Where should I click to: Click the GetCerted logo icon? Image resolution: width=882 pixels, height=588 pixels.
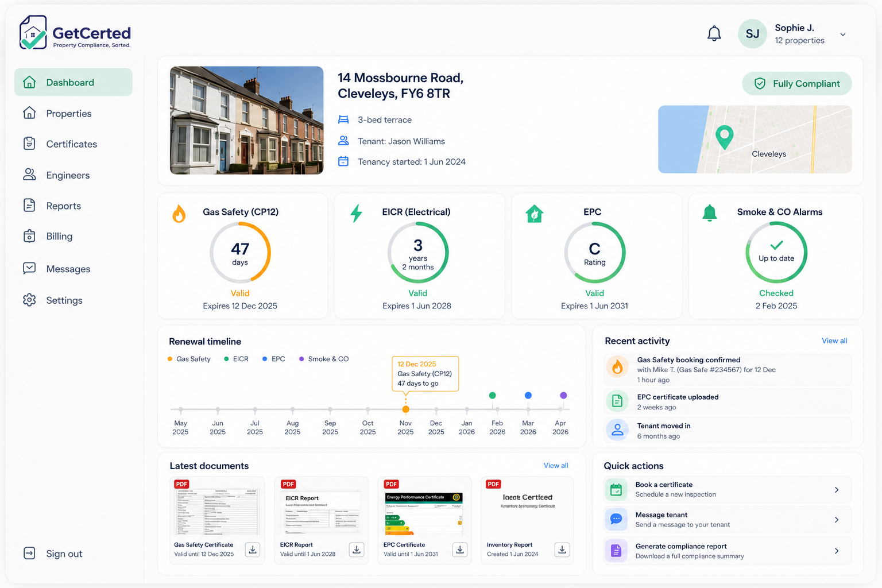point(33,32)
